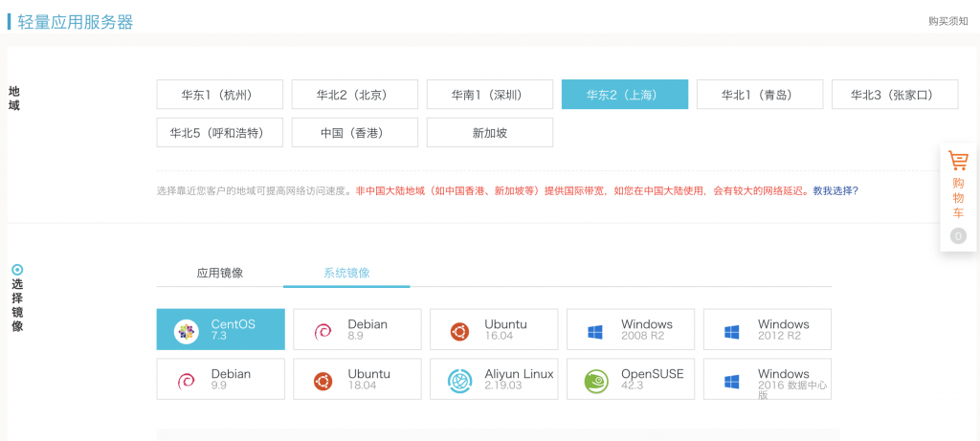Click the Debian 9.9 swirl icon
This screenshot has height=441, width=980.
tap(186, 381)
